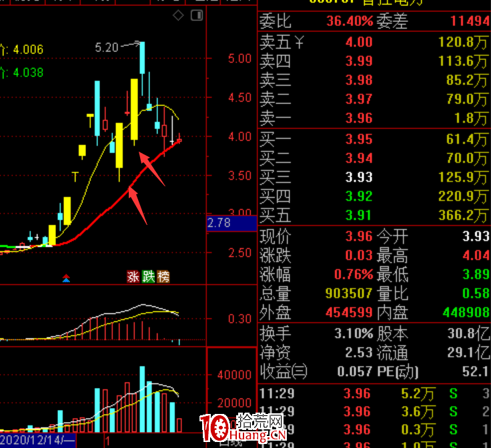491x448 pixels.
Task: Select the 11:29 tick row with 3.6万
Action: coord(374,412)
